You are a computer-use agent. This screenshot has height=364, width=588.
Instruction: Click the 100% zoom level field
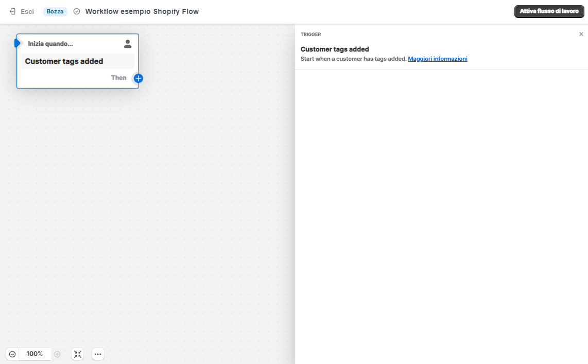tap(34, 354)
